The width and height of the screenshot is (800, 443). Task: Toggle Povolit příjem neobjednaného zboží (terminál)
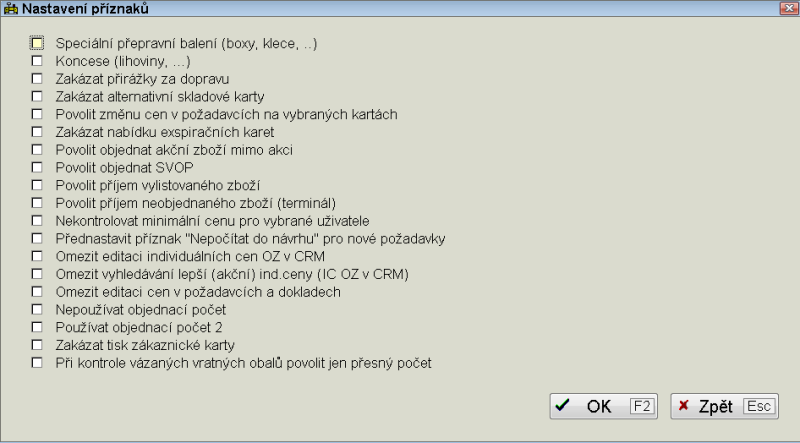[x=37, y=203]
